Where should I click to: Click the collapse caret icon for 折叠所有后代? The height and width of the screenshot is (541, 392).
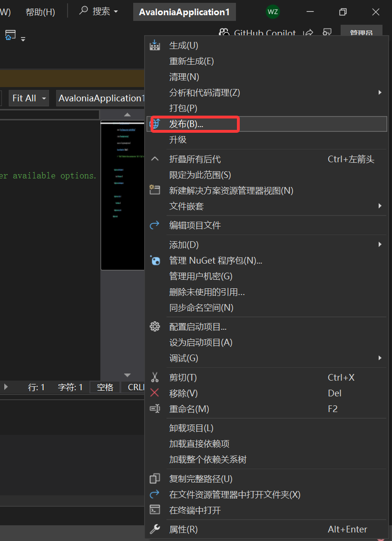(x=155, y=159)
